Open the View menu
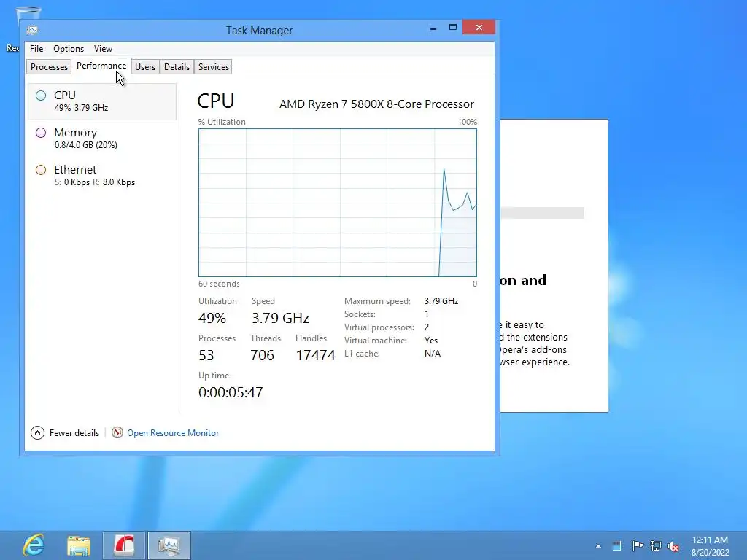This screenshot has width=747, height=560. 103,49
